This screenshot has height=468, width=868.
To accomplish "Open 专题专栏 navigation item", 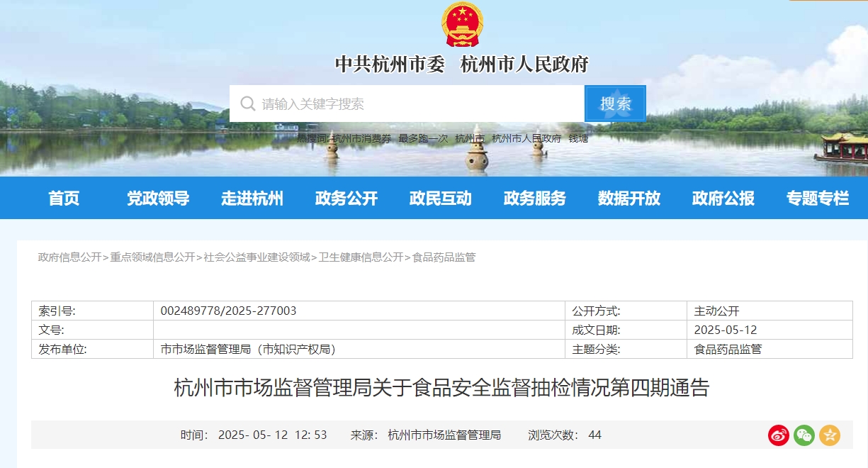I will tap(818, 199).
